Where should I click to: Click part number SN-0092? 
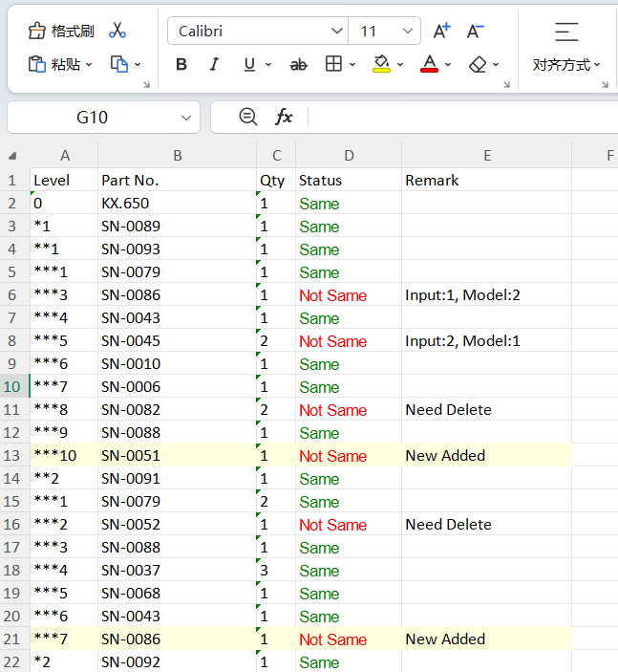tap(178, 661)
